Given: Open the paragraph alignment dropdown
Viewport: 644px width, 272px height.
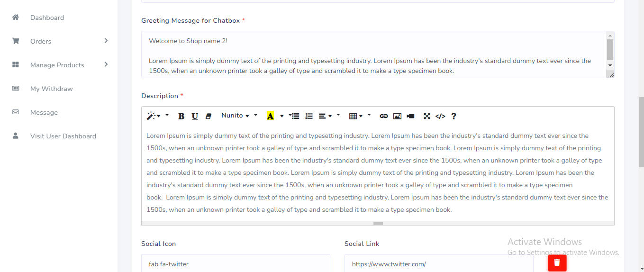Looking at the screenshot, I should [x=325, y=116].
